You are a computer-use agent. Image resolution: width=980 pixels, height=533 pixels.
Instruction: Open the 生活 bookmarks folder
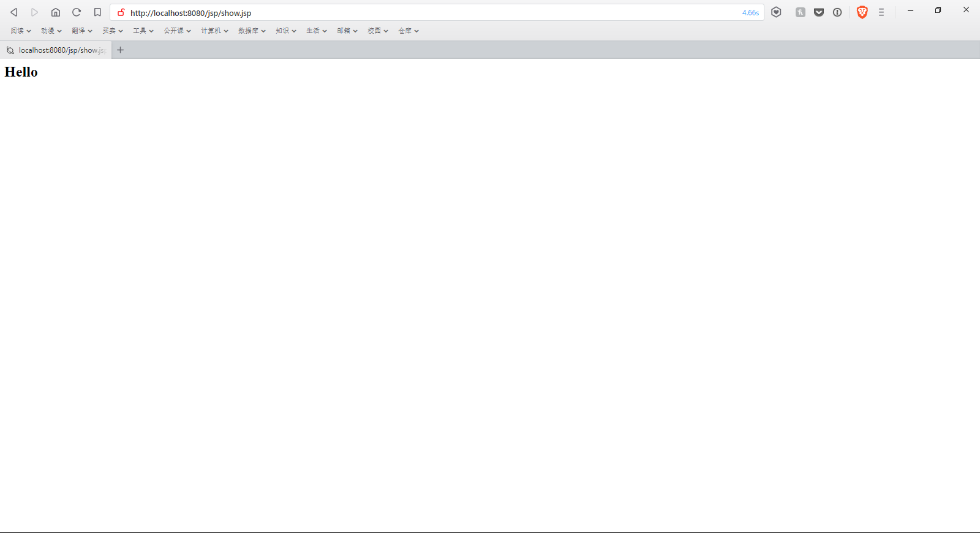click(317, 31)
